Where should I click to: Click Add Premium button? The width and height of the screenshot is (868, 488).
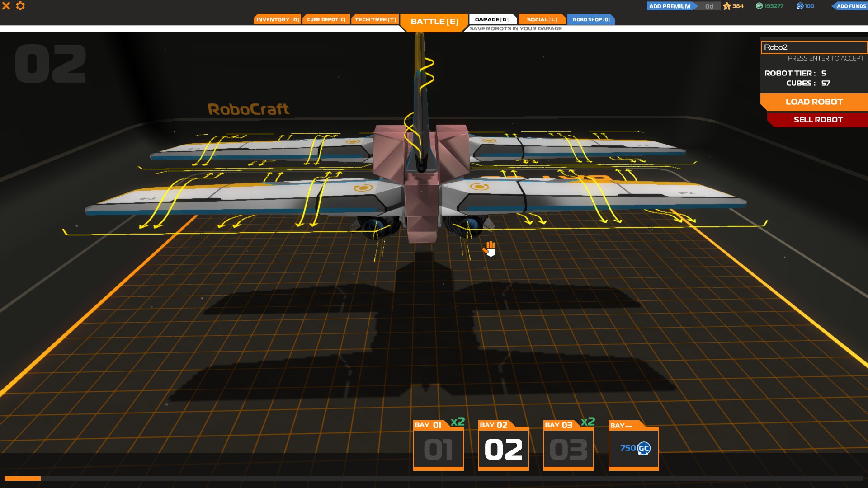[x=670, y=6]
